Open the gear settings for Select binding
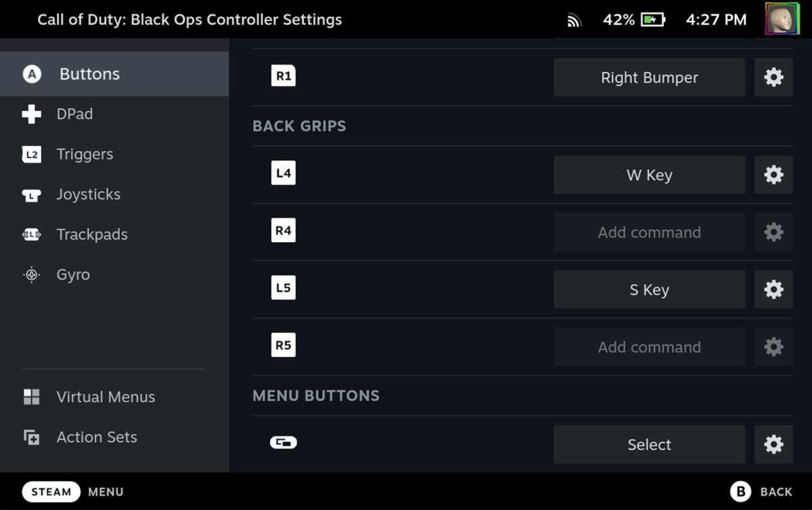Image resolution: width=812 pixels, height=510 pixels. coord(773,444)
